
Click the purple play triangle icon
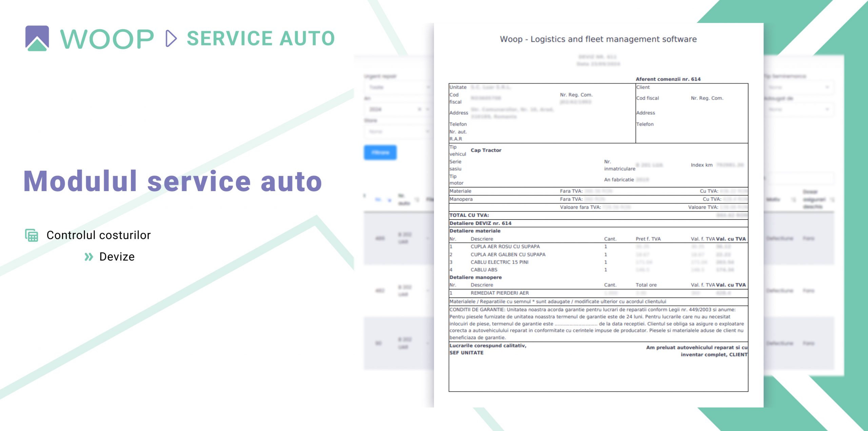click(171, 38)
